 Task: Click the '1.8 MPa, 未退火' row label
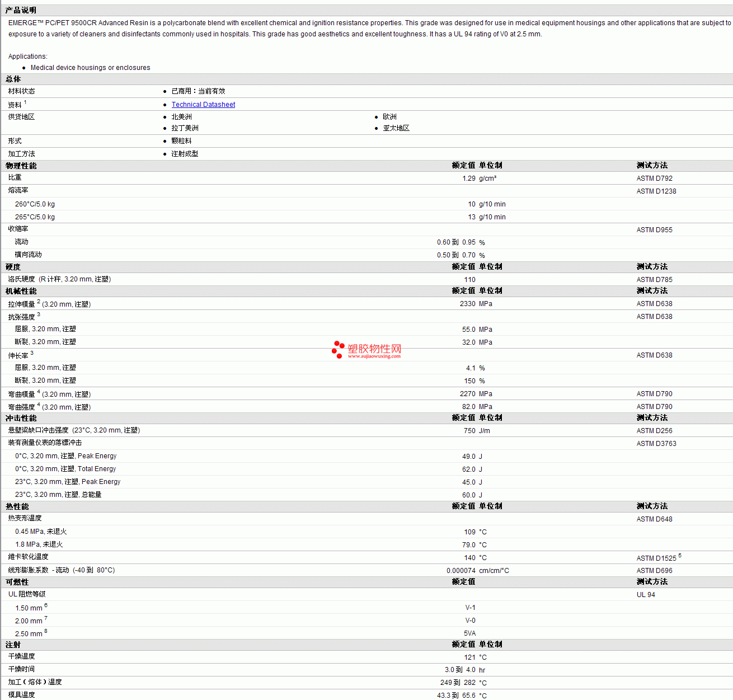coord(39,544)
